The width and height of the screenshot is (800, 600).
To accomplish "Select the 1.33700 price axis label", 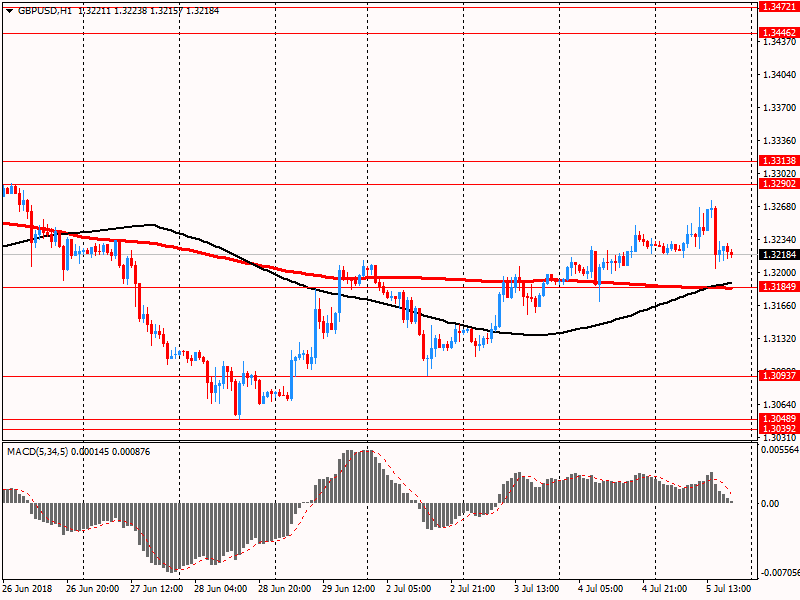I will [x=779, y=107].
